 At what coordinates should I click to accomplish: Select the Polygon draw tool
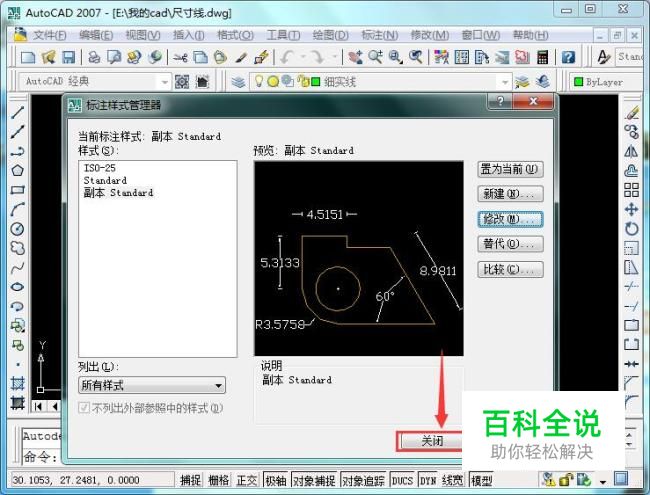click(17, 170)
